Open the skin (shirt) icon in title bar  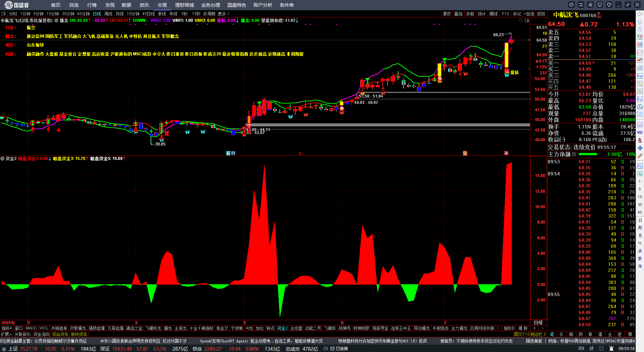tap(609, 5)
